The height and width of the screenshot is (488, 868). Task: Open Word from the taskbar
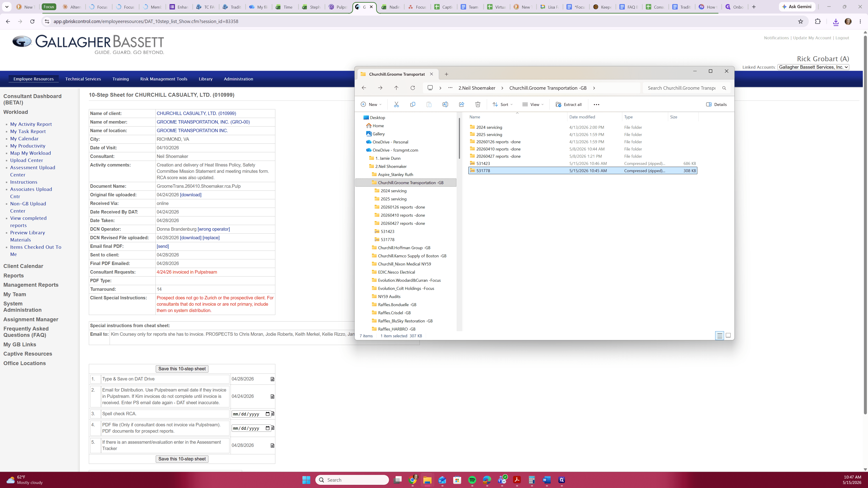tap(547, 480)
